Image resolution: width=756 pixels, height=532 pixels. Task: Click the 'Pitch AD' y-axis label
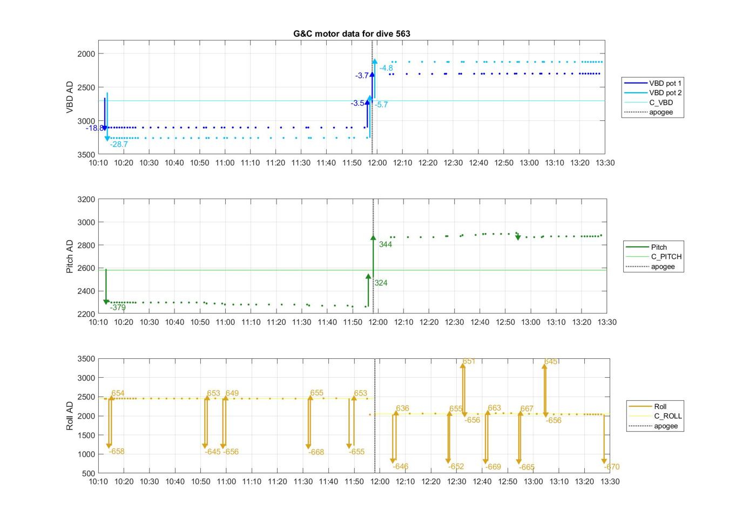(70, 256)
